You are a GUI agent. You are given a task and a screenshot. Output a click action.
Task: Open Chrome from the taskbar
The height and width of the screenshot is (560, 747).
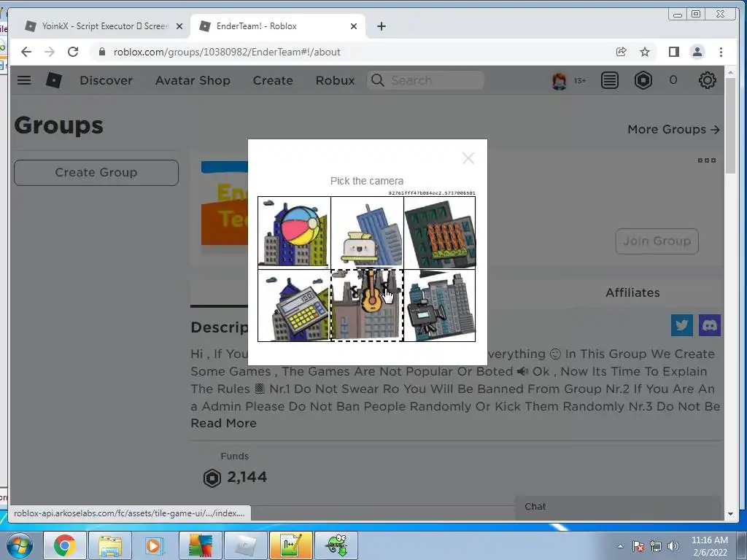65,545
